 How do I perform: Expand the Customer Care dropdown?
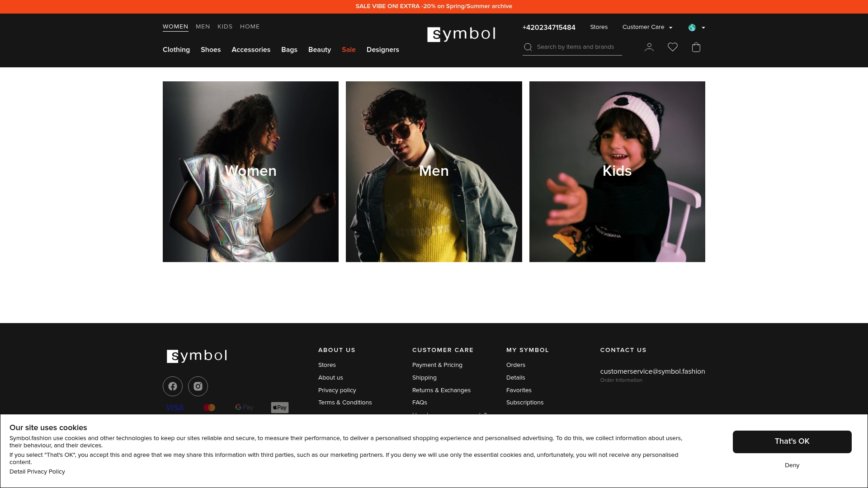[x=647, y=27]
